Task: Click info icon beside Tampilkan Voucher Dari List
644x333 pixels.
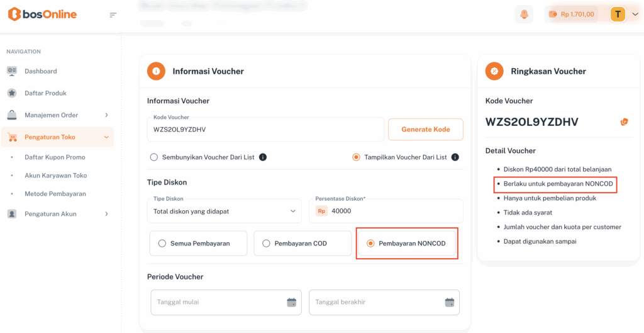Action: 455,157
